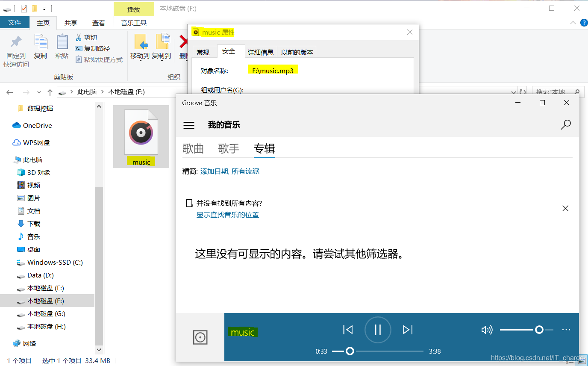The height and width of the screenshot is (366, 588).
Task: Click the Explorer address bar refresh button
Action: click(522, 91)
